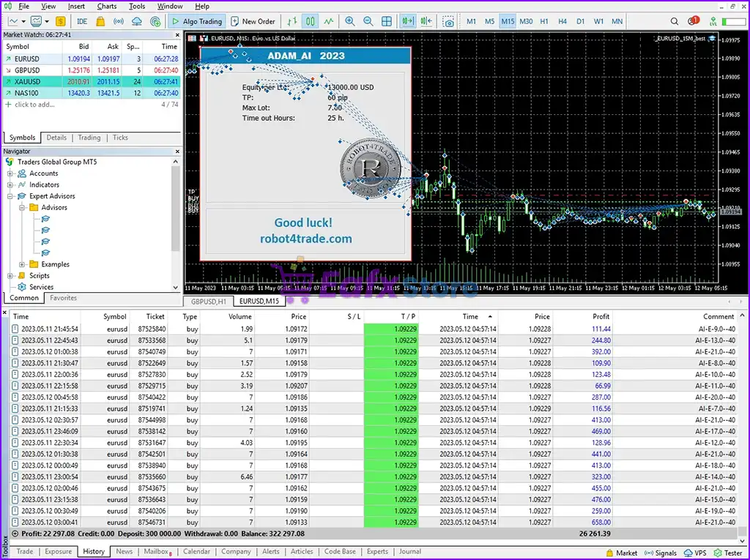
Task: Select the M1 timeframe
Action: pyautogui.click(x=471, y=21)
